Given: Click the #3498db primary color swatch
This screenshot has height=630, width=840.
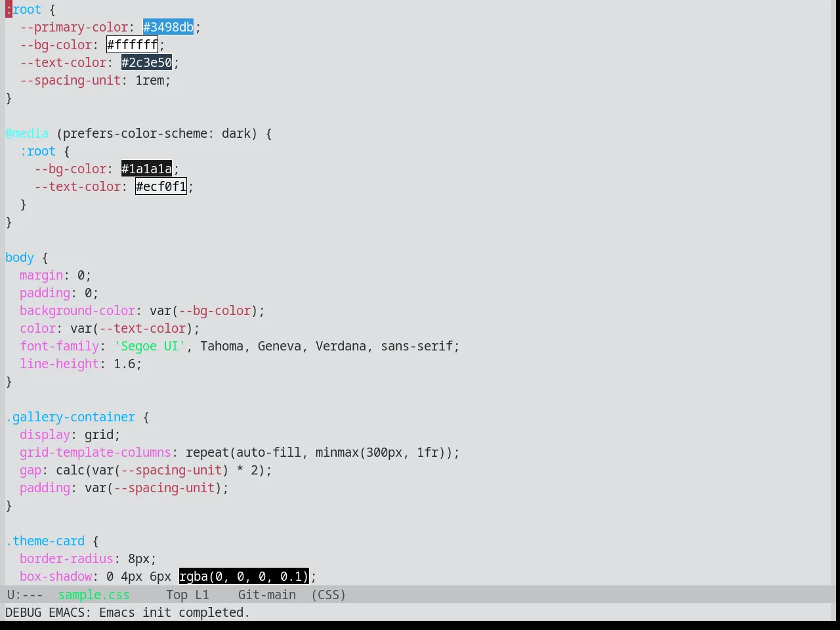Looking at the screenshot, I should [168, 27].
